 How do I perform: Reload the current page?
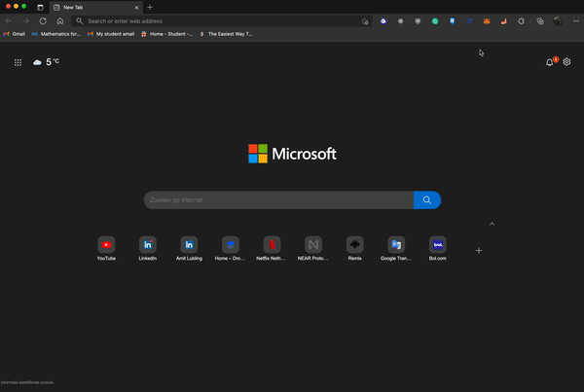[x=43, y=21]
